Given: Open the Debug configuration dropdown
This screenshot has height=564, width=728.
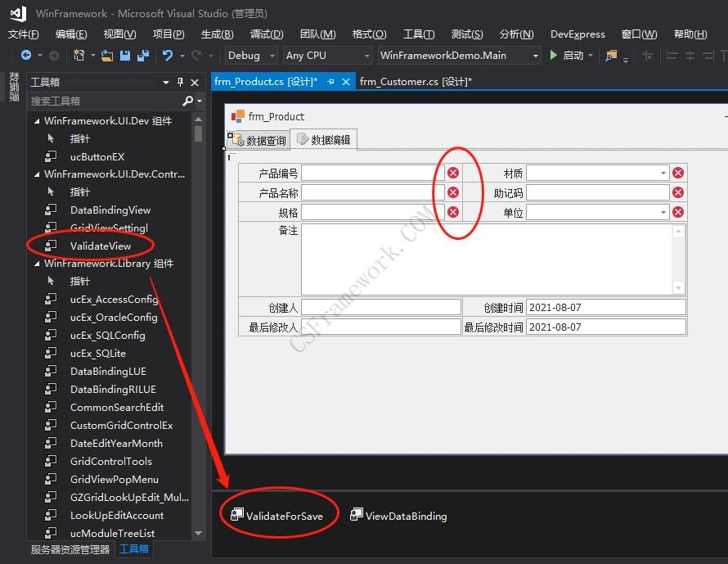Looking at the screenshot, I should pos(270,55).
